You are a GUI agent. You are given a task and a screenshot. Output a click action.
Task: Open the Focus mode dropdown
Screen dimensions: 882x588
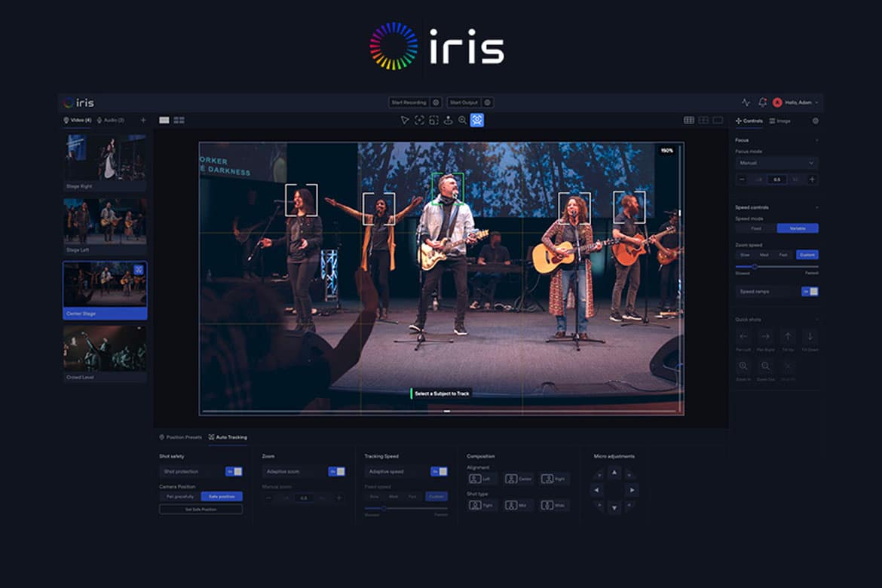click(x=776, y=163)
